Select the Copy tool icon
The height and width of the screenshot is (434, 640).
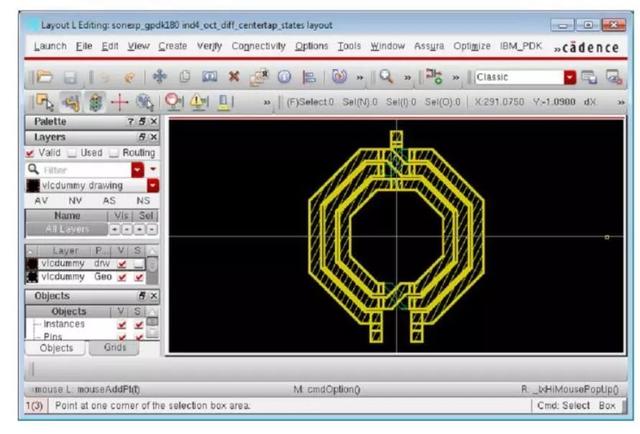tap(184, 76)
